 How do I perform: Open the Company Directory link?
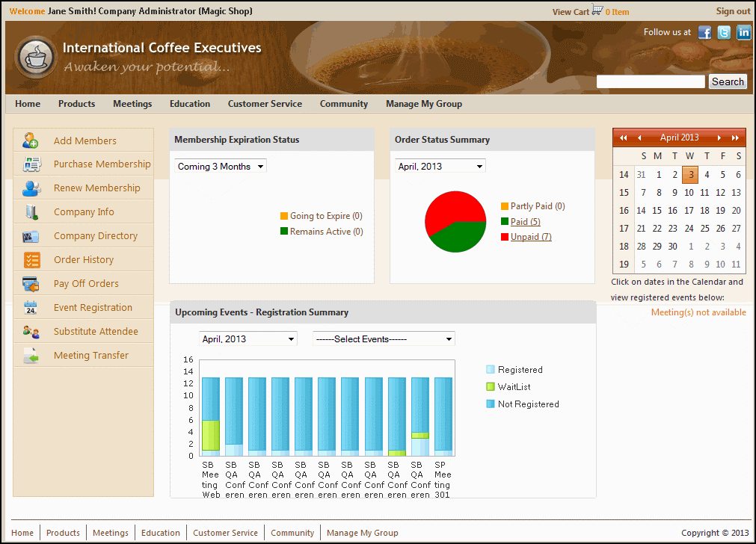(x=96, y=235)
